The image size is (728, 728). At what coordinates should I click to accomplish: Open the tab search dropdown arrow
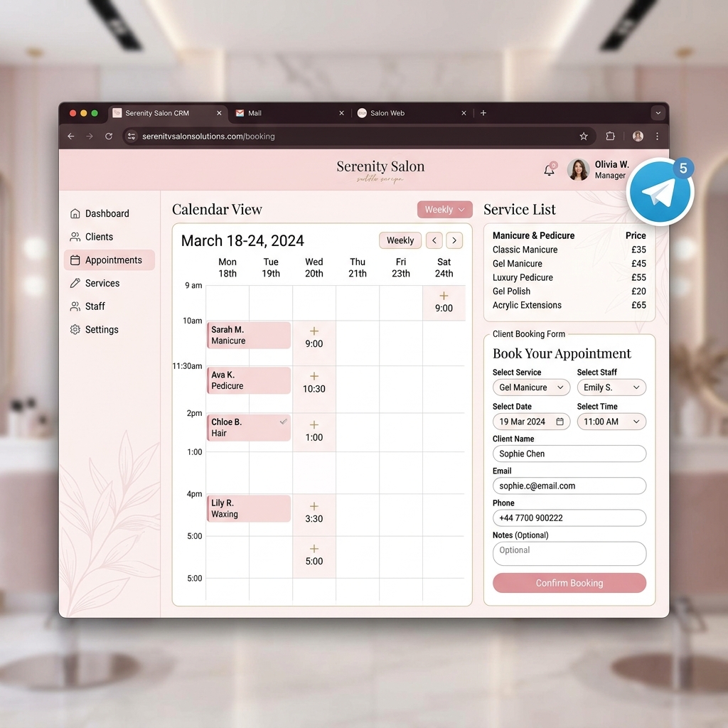[658, 113]
